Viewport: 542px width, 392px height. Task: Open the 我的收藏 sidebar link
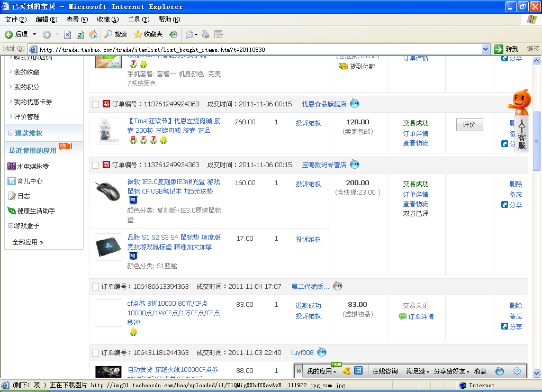click(26, 72)
